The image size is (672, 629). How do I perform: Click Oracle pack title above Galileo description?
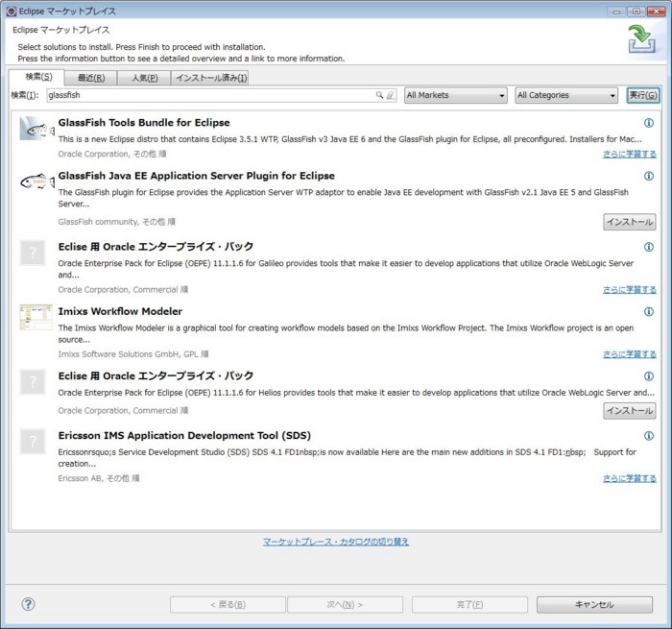coord(156,247)
